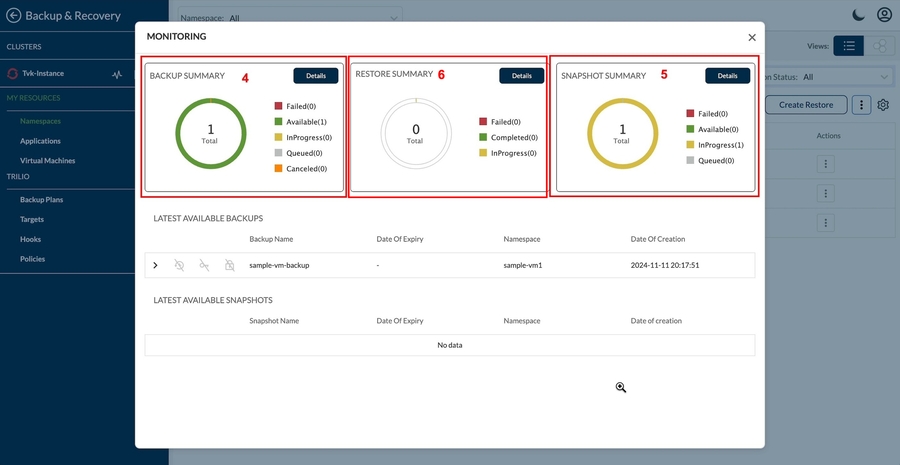Screen dimensions: 900x465
Task: Click the crossed-out lock icon for sample-vm-backup
Action: 229,265
